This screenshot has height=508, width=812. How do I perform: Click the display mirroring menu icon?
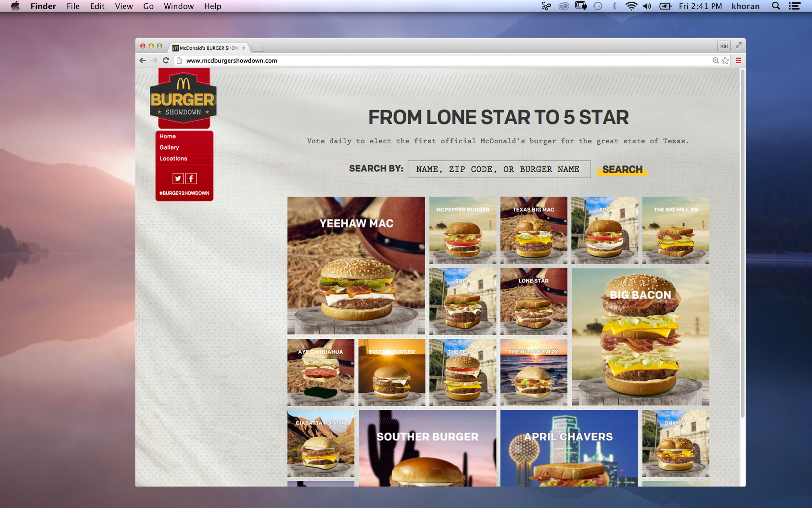tap(581, 6)
